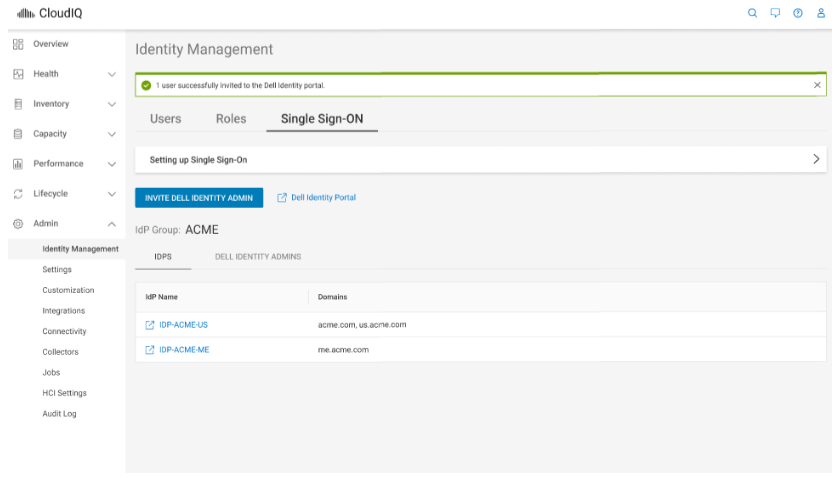The image size is (836, 478).
Task: Open the user account profile icon
Action: pyautogui.click(x=821, y=13)
